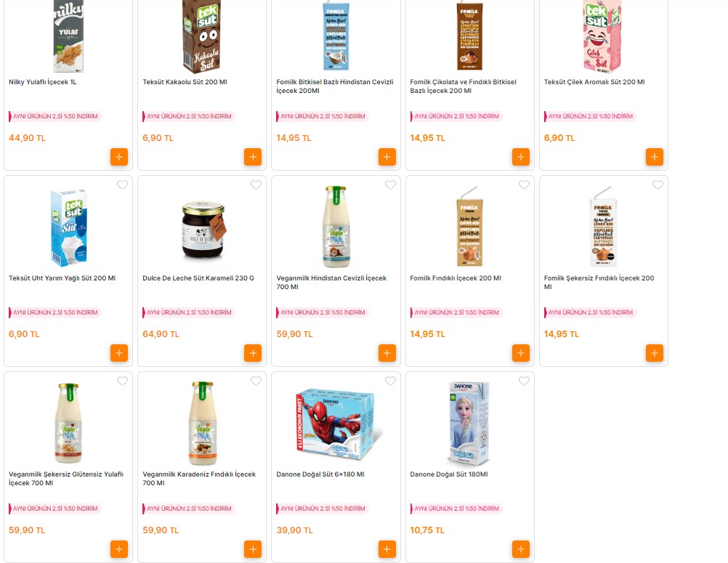
Task: Toggle favorite heart on Fomilk Şekersiz Fındıklı
Action: click(x=658, y=185)
